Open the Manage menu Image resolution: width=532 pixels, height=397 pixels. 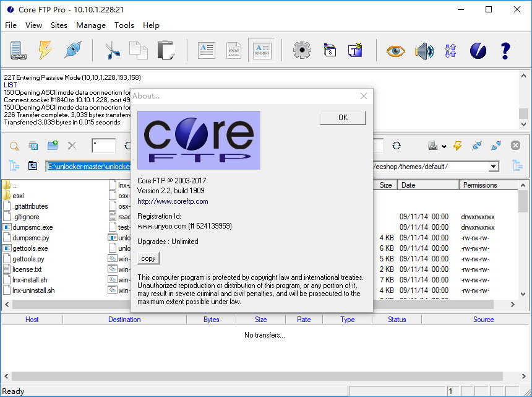pyautogui.click(x=90, y=25)
